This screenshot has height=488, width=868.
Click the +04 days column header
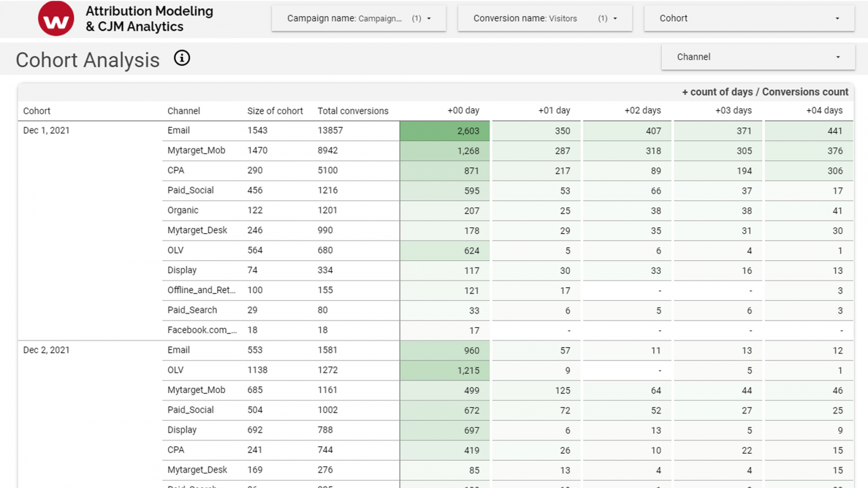point(824,111)
